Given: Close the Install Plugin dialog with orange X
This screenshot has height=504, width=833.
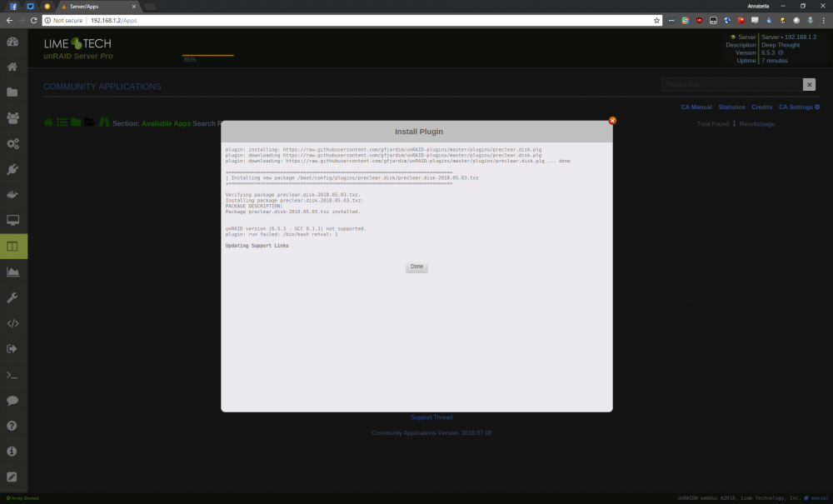Looking at the screenshot, I should point(612,121).
